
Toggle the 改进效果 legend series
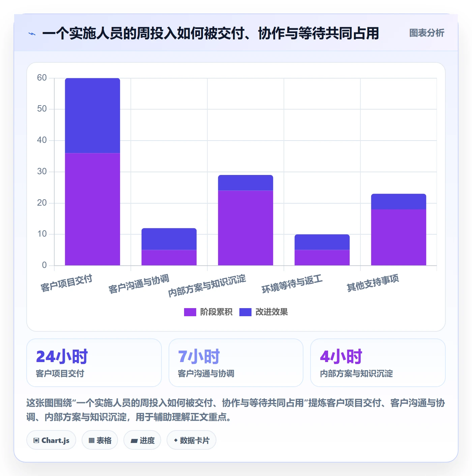point(264,312)
